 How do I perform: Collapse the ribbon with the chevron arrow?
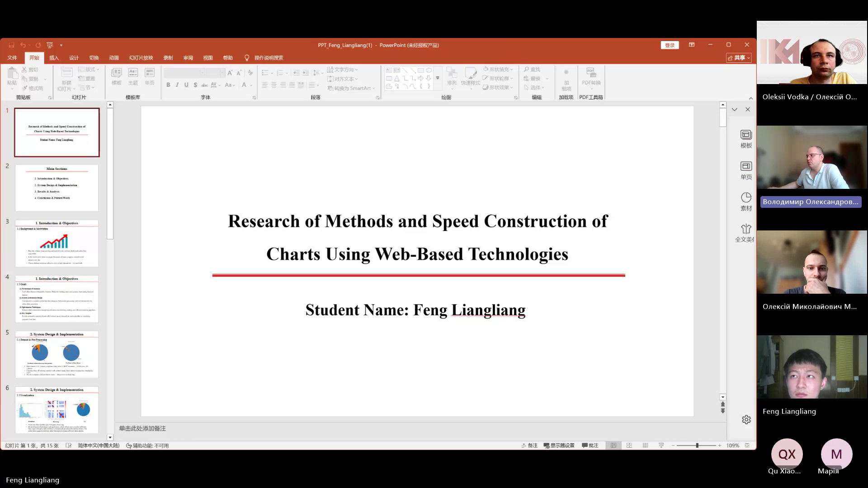[x=751, y=98]
